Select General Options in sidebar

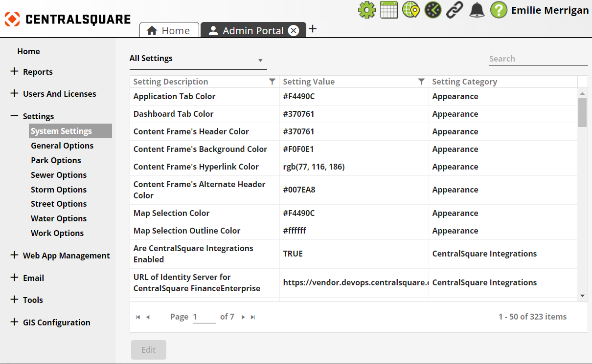[62, 146]
